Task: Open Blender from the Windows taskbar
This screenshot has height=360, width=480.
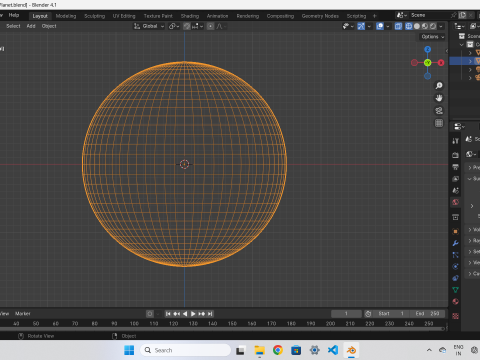Action: tap(351, 350)
